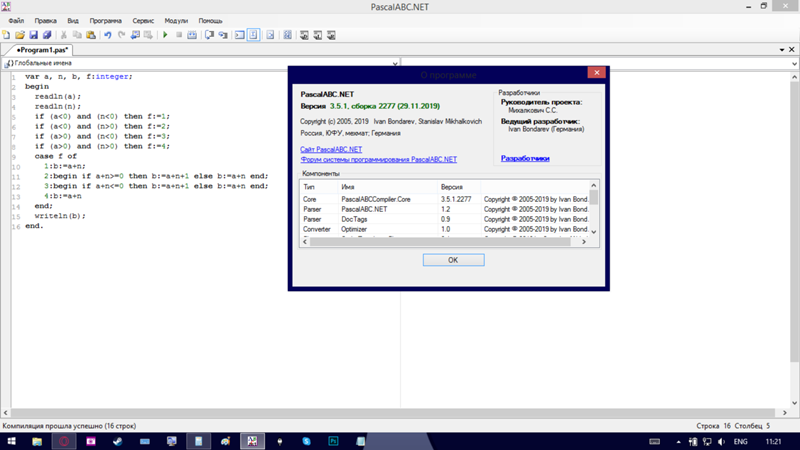The height and width of the screenshot is (450, 800).
Task: Click the Format code toolbar icon
Action: 270,35
